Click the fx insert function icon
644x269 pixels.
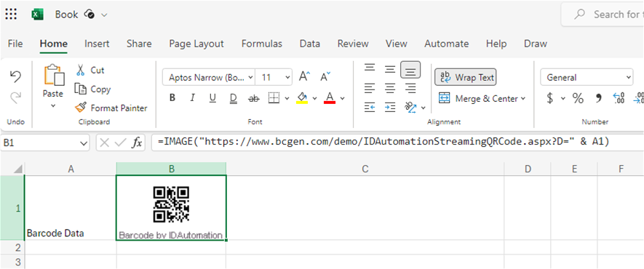(136, 142)
